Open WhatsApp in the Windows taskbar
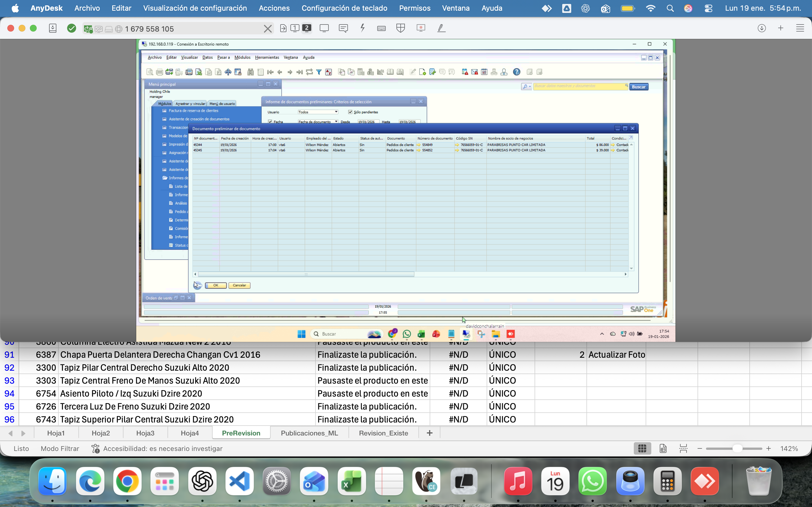The image size is (812, 507). click(407, 334)
